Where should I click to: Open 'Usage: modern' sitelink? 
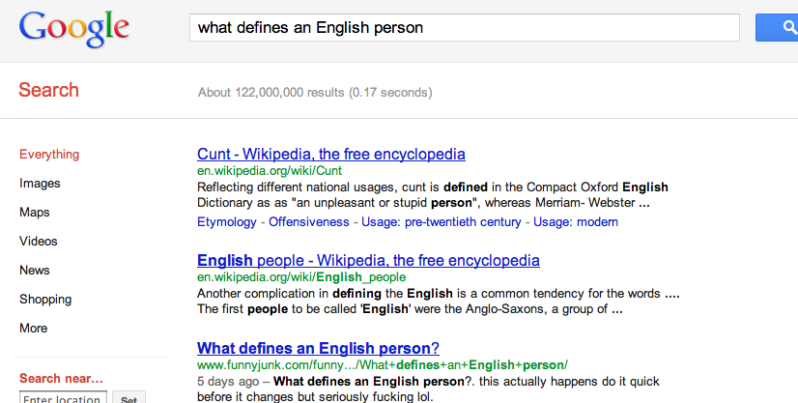point(576,222)
